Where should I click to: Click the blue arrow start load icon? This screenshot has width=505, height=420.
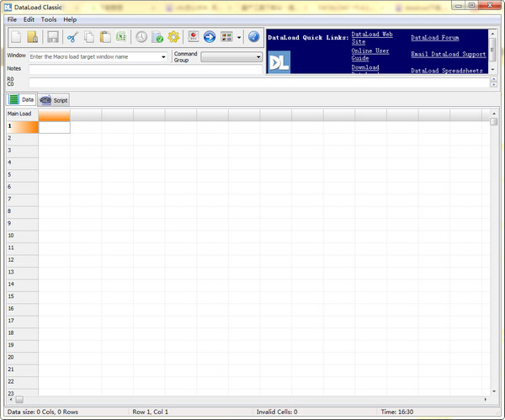click(210, 37)
